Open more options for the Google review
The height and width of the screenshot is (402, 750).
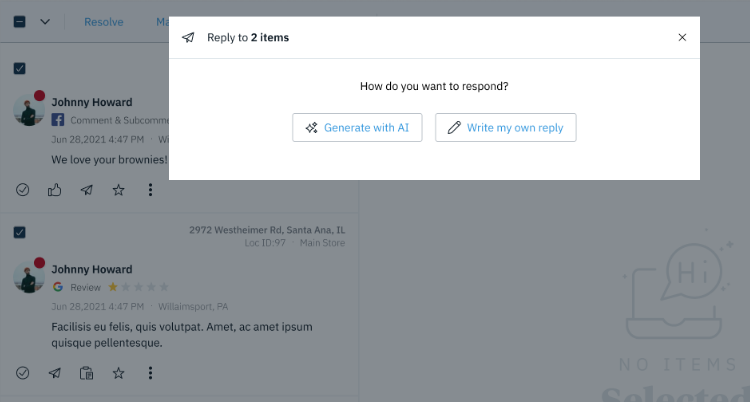[150, 373]
